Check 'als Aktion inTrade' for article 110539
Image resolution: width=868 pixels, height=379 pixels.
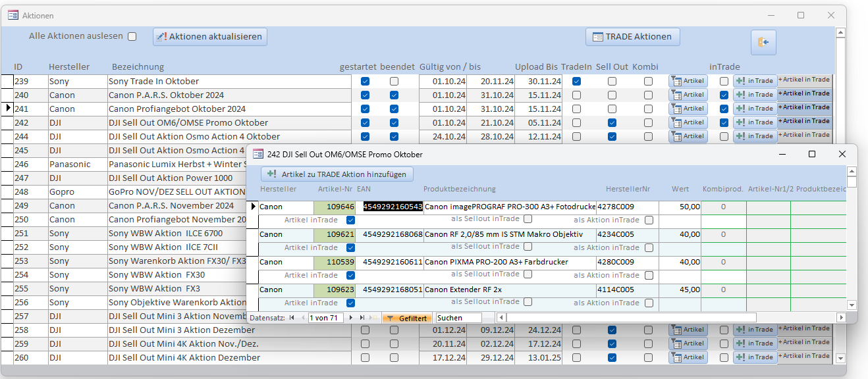649,276
